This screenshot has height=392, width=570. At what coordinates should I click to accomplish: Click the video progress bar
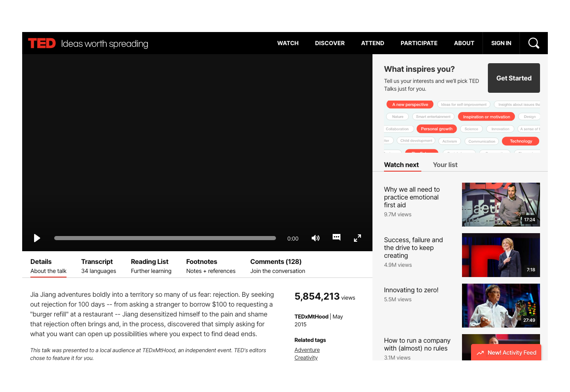pyautogui.click(x=165, y=238)
